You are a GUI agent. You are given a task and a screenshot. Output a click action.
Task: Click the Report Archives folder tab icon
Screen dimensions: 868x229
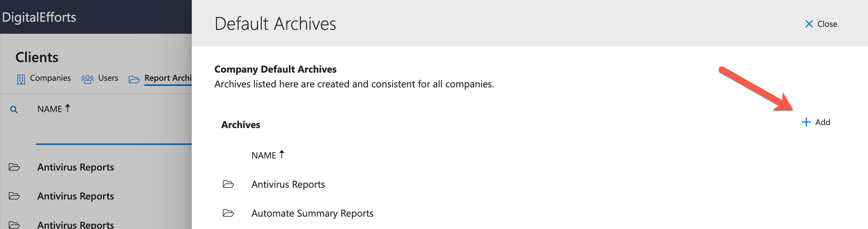click(x=134, y=79)
